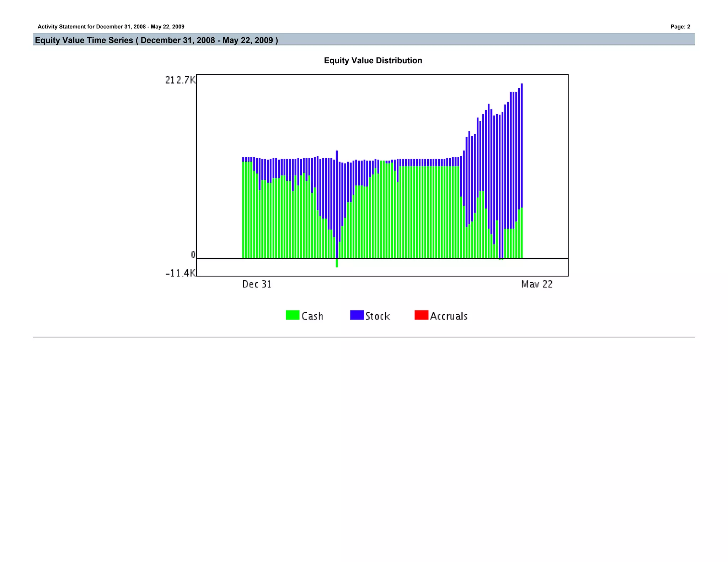Click the 0 y-axis label
Image resolution: width=728 pixels, height=562 pixels.
click(x=193, y=255)
